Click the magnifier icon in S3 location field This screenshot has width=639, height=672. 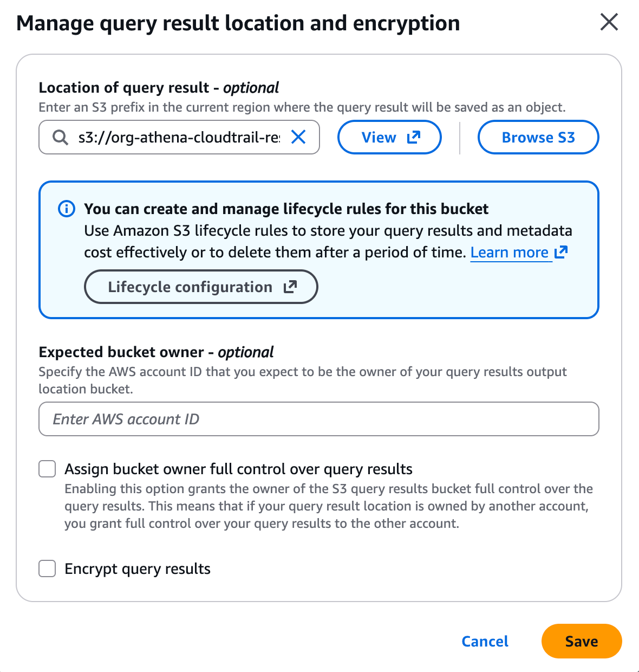click(60, 138)
